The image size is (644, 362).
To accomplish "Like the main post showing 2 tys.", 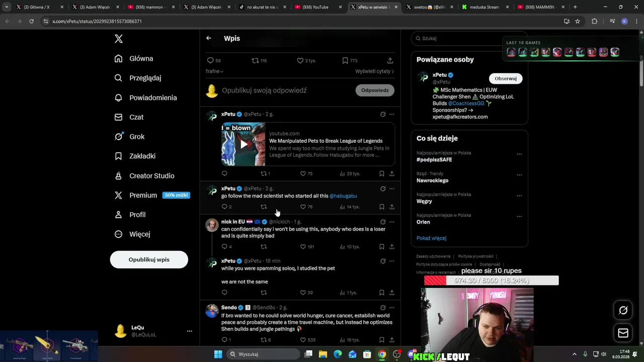I will click(x=300, y=60).
